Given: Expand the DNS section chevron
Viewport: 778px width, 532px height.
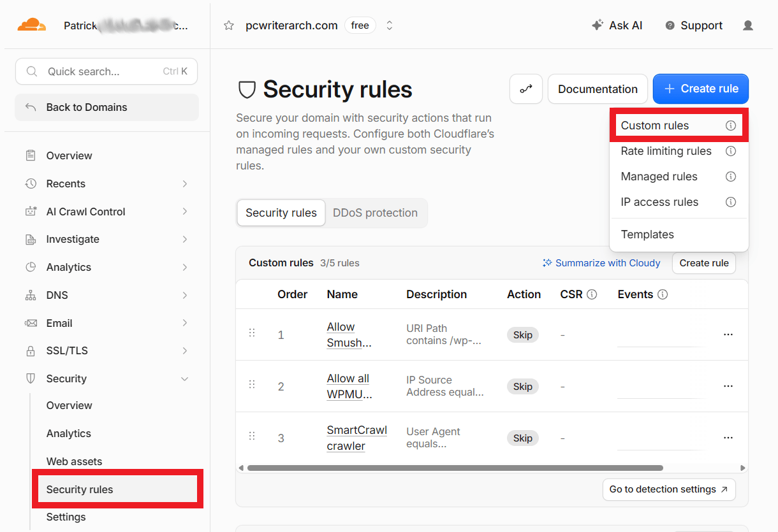Looking at the screenshot, I should pyautogui.click(x=185, y=295).
